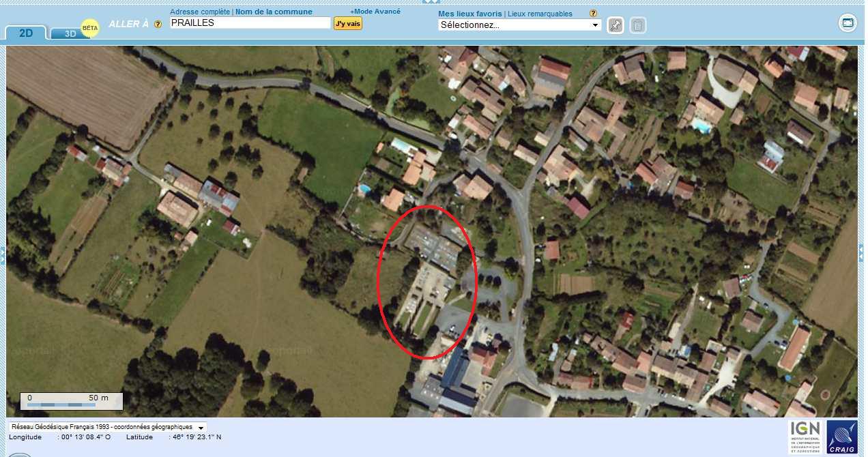Open help icon next to Lieux remarquables

click(x=593, y=14)
